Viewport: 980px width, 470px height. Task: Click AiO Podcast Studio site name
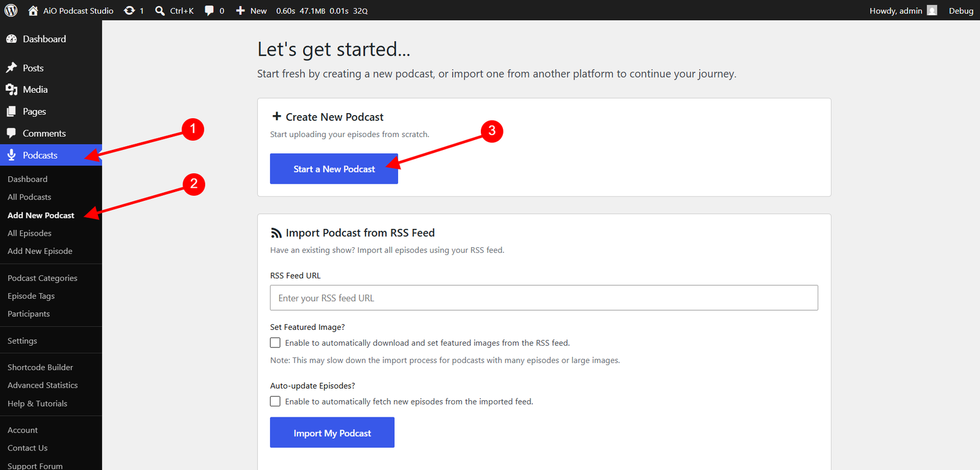[78, 10]
